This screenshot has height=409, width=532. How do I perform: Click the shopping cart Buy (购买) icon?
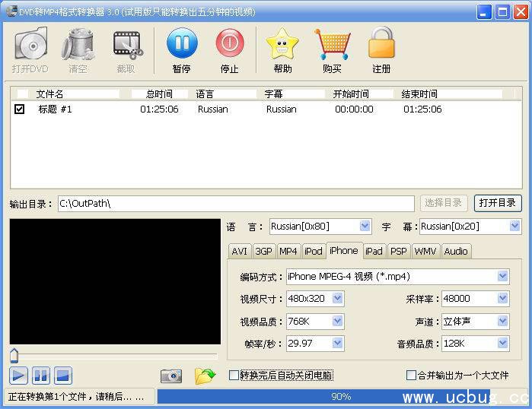click(x=332, y=45)
